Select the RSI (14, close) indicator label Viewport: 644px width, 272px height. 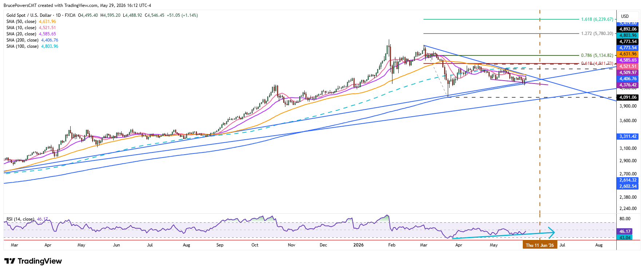point(27,219)
